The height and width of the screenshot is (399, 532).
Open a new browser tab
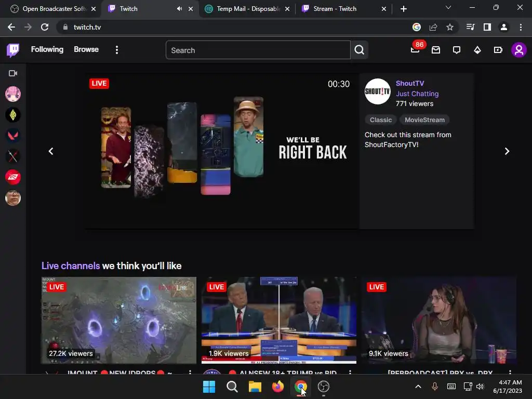[x=403, y=9]
